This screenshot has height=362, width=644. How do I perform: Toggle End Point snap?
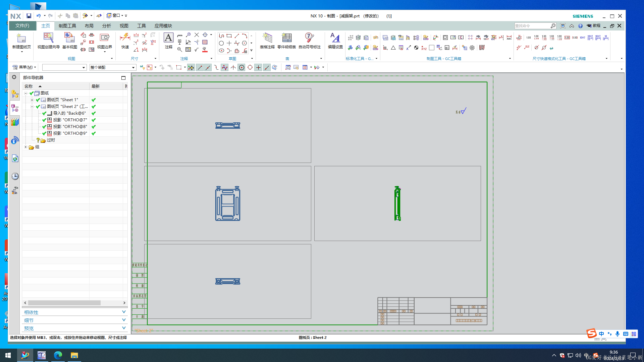[x=200, y=67]
